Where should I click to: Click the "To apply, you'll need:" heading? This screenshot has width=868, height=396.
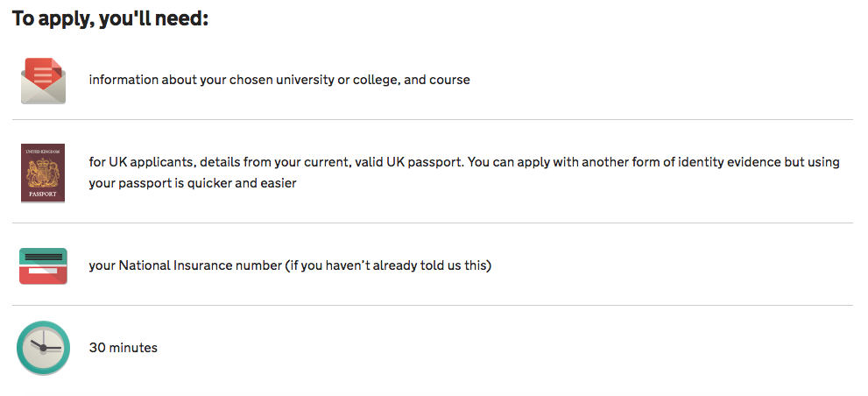pyautogui.click(x=110, y=18)
